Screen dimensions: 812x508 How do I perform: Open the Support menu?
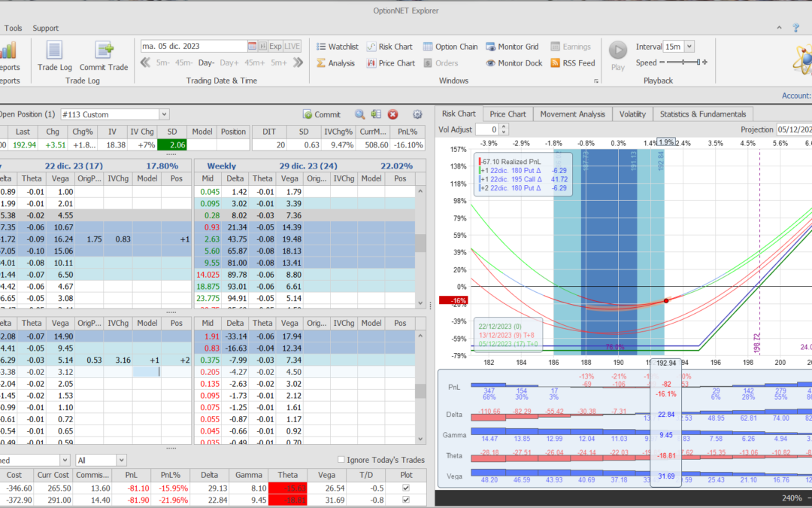(x=45, y=28)
